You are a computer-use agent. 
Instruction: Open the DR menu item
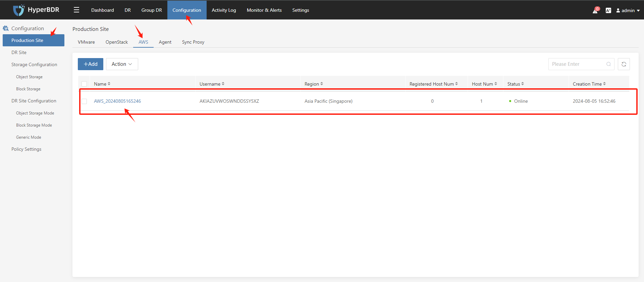click(x=128, y=10)
